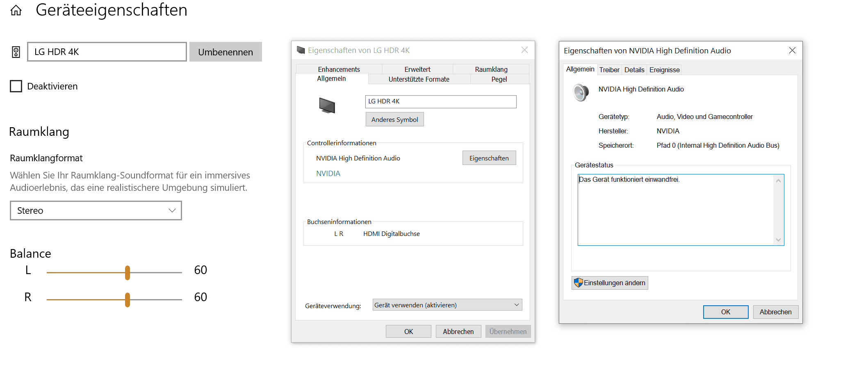868x366 pixels.
Task: Switch to the Erweitert tab
Action: [x=417, y=69]
